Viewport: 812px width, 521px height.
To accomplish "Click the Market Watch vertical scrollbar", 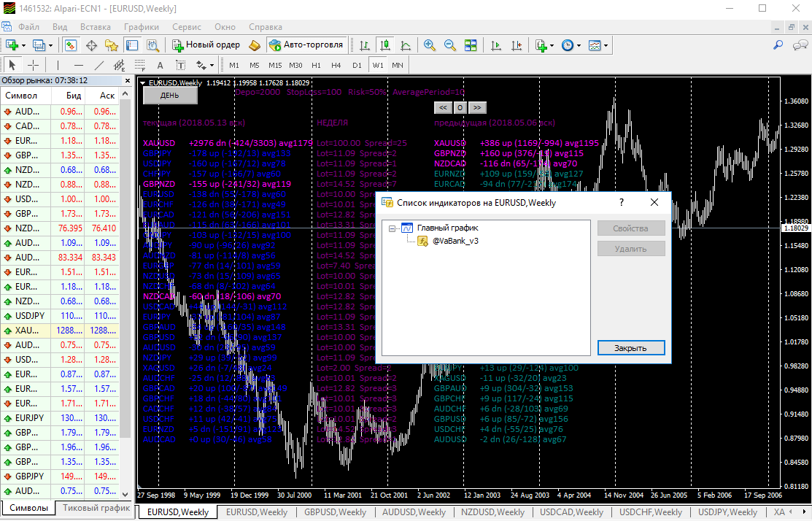I will click(x=125, y=293).
